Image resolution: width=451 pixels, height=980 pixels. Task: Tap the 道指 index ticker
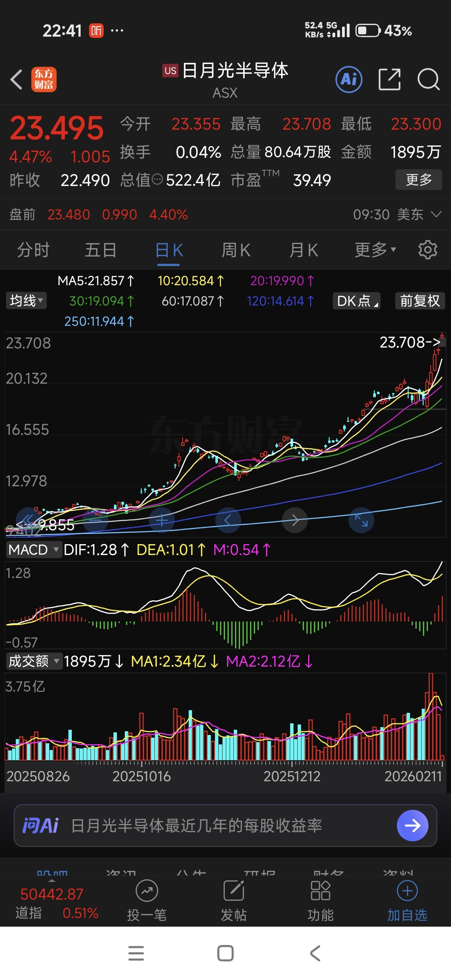56,904
